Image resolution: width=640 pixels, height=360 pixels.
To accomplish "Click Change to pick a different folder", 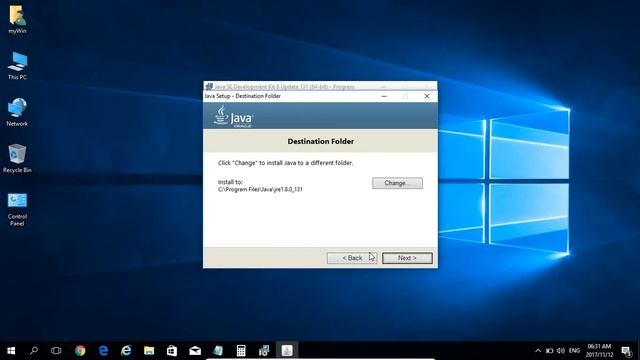I will (397, 183).
